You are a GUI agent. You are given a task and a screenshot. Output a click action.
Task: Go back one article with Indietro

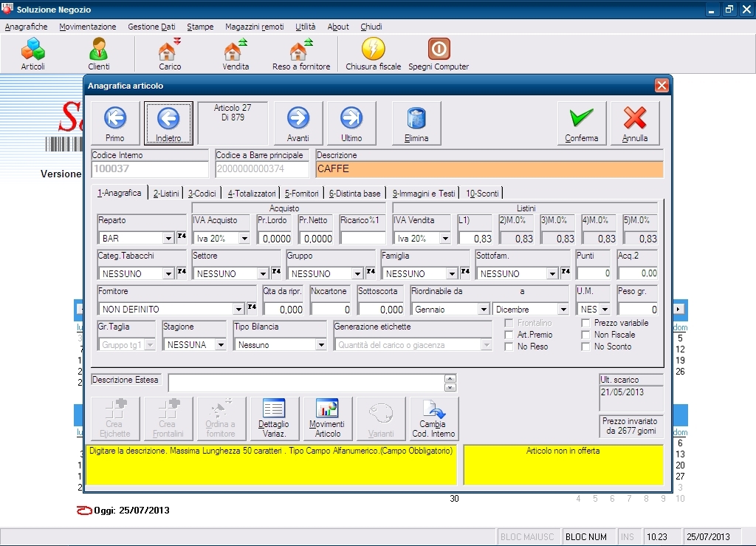coord(168,123)
